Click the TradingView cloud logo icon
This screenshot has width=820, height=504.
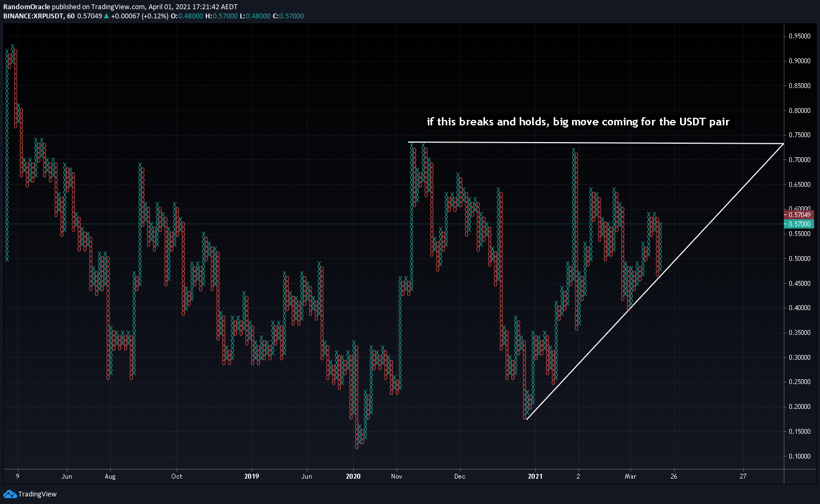click(x=10, y=494)
